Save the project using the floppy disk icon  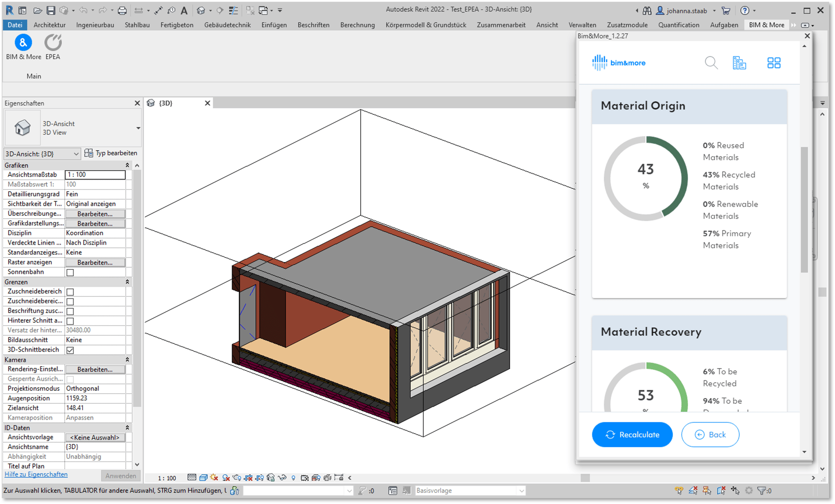[51, 10]
